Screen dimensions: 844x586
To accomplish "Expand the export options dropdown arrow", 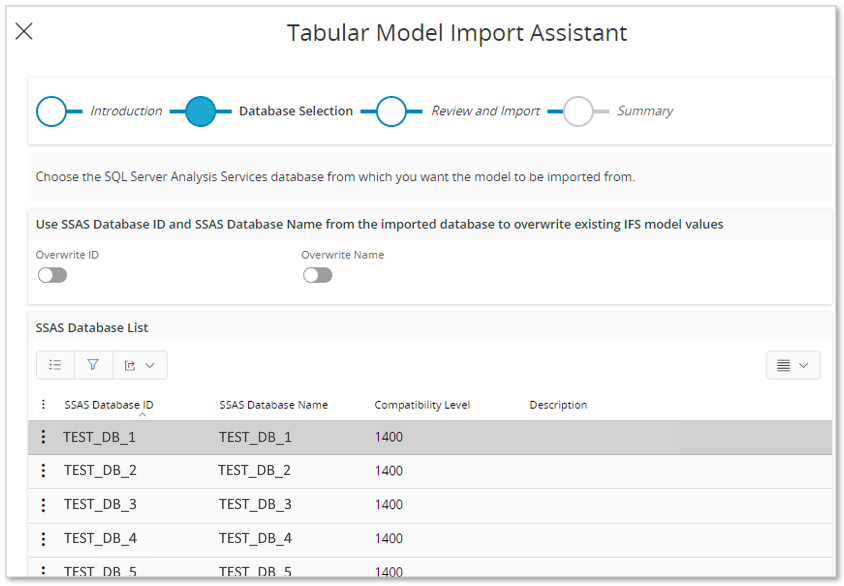I will click(150, 365).
